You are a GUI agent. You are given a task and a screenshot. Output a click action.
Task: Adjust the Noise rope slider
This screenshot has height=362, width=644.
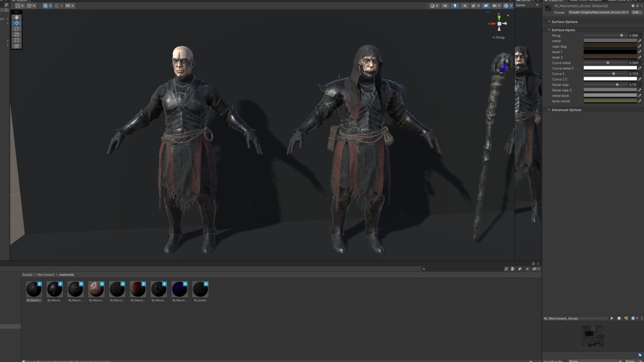tap(605, 85)
